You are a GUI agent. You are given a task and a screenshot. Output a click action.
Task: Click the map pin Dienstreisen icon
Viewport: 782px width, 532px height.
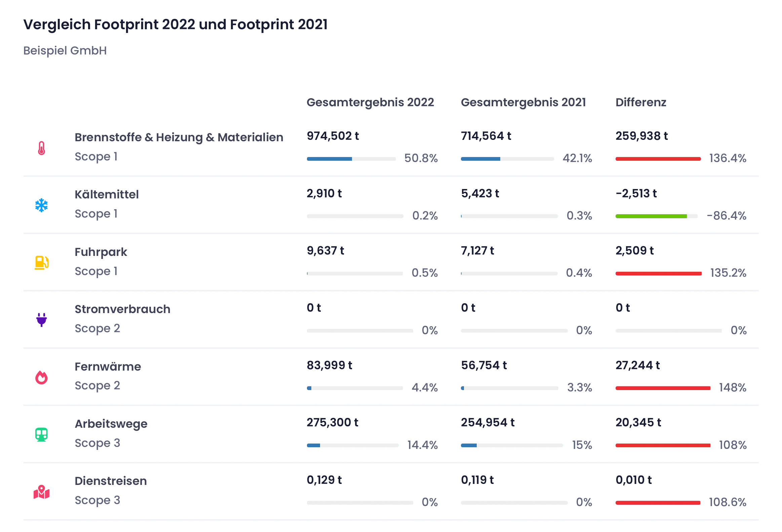(x=41, y=492)
